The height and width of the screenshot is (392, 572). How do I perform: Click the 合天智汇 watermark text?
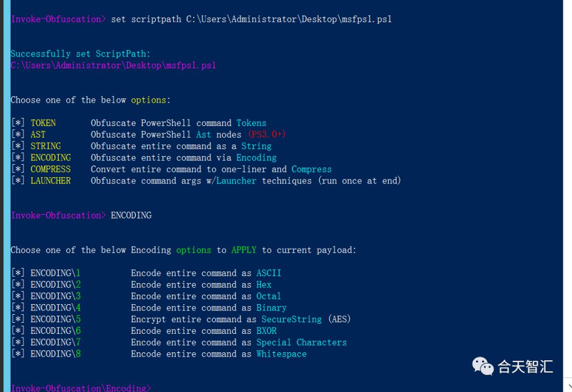(x=525, y=367)
